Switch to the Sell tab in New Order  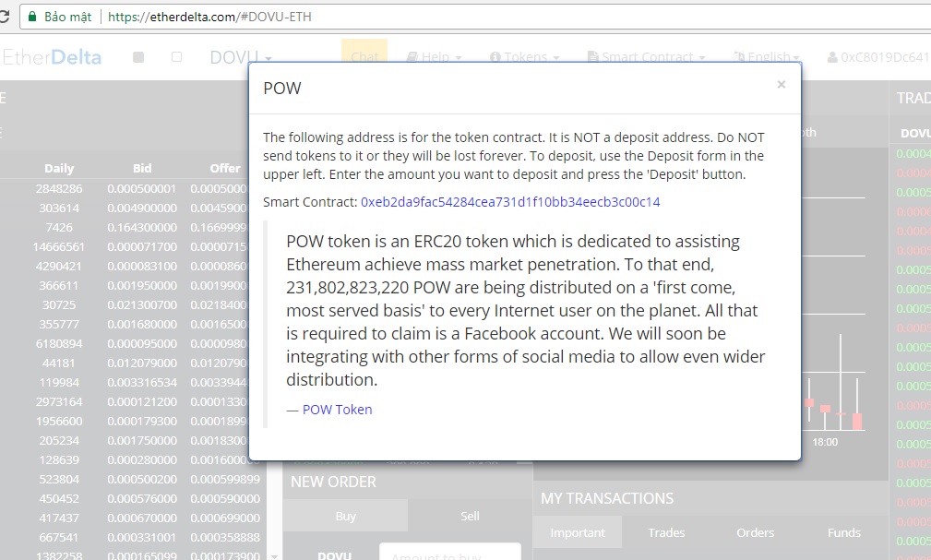click(x=470, y=516)
